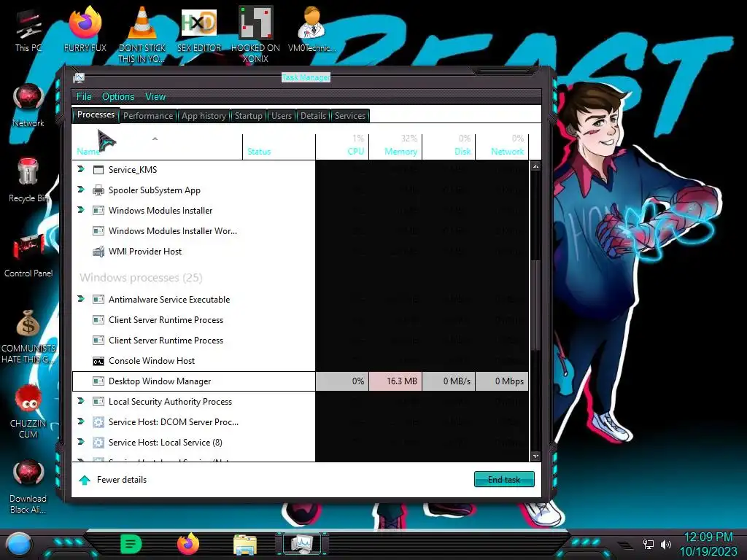
Task: Click the Service_KMS process icon
Action: pyautogui.click(x=98, y=170)
